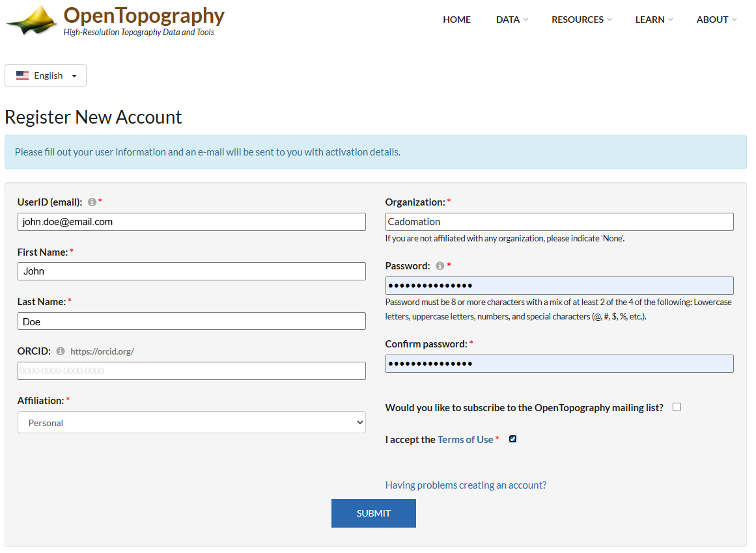
Task: Expand the DATA menu
Action: tap(512, 20)
